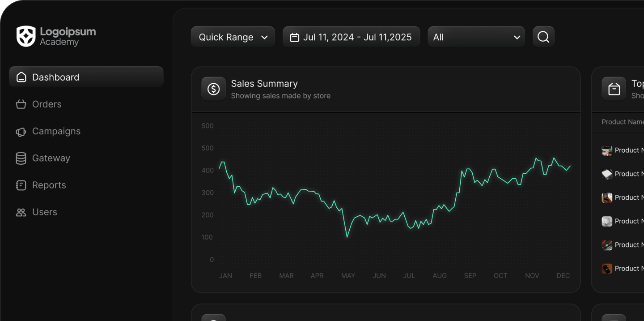This screenshot has height=321, width=644.
Task: Click the All dropdown chevron
Action: (517, 38)
